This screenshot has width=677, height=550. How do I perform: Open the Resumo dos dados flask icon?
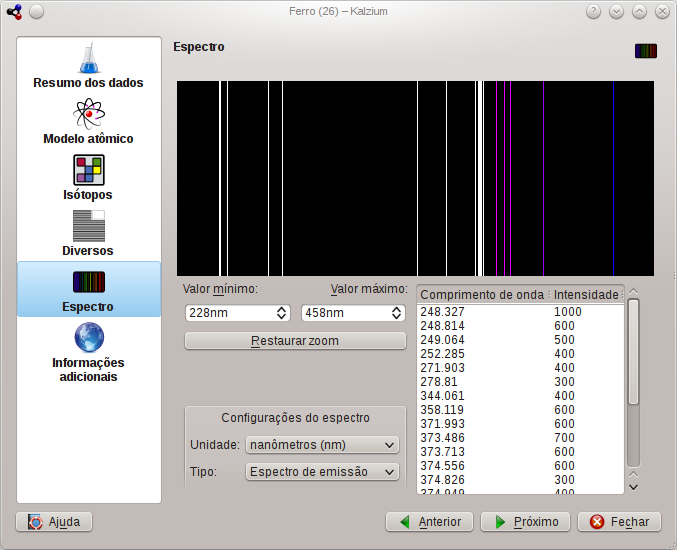tap(88, 58)
